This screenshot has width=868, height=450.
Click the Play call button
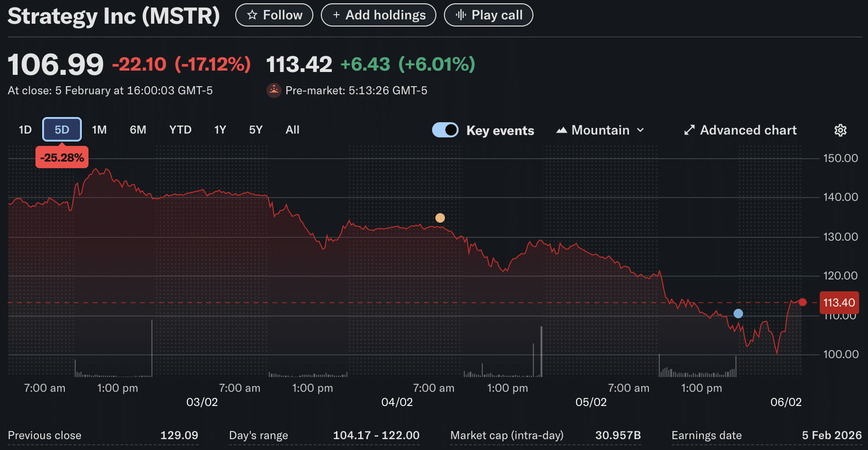tap(488, 15)
